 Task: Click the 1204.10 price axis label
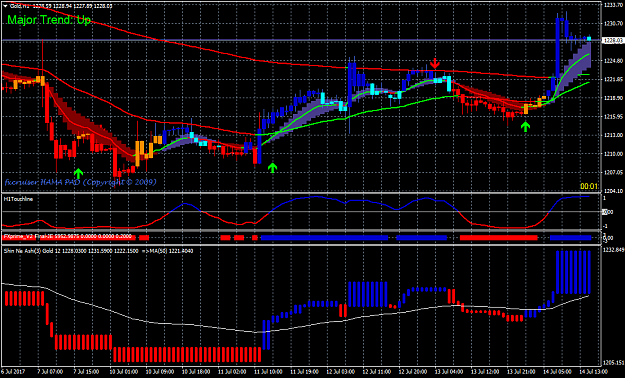coord(614,191)
